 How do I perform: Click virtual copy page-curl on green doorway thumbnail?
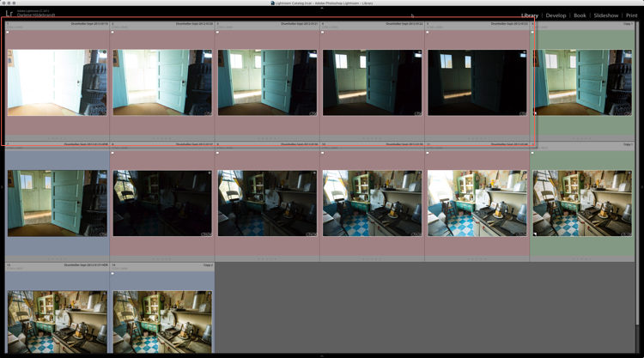pyautogui.click(x=535, y=113)
